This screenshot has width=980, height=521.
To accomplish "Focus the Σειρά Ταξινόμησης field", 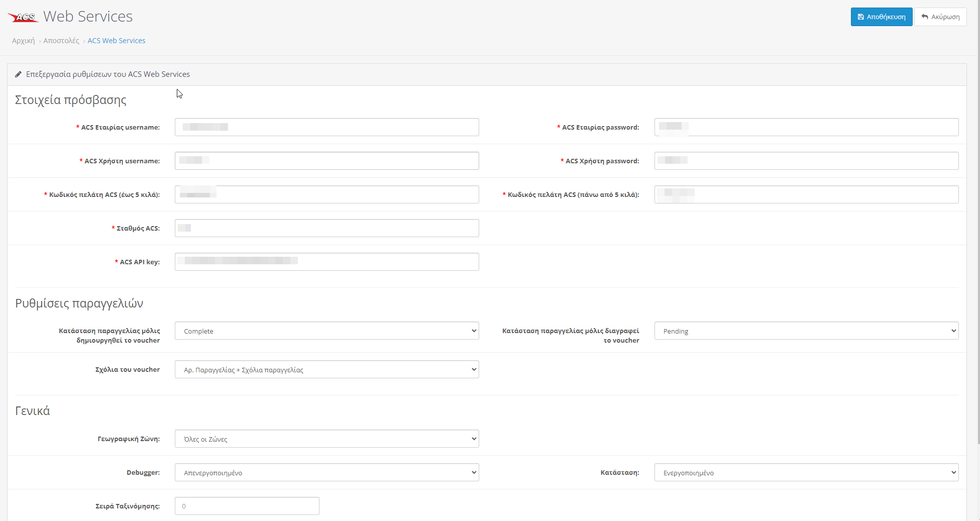I will pyautogui.click(x=247, y=506).
